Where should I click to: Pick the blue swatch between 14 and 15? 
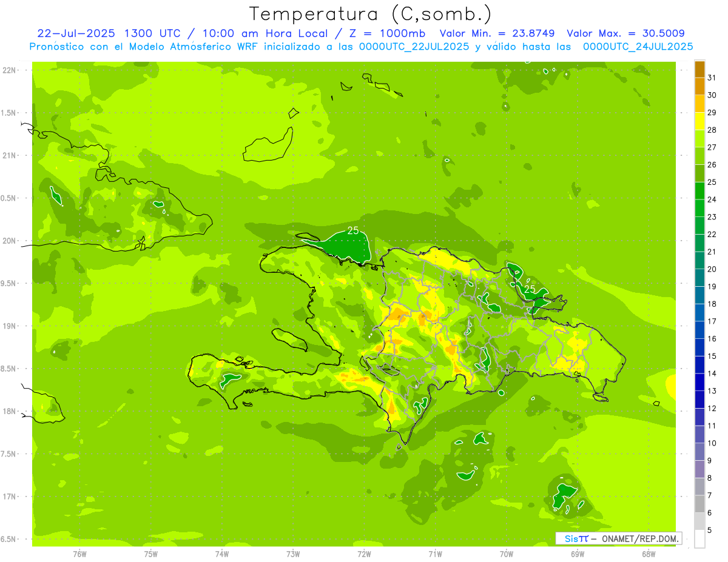(699, 365)
